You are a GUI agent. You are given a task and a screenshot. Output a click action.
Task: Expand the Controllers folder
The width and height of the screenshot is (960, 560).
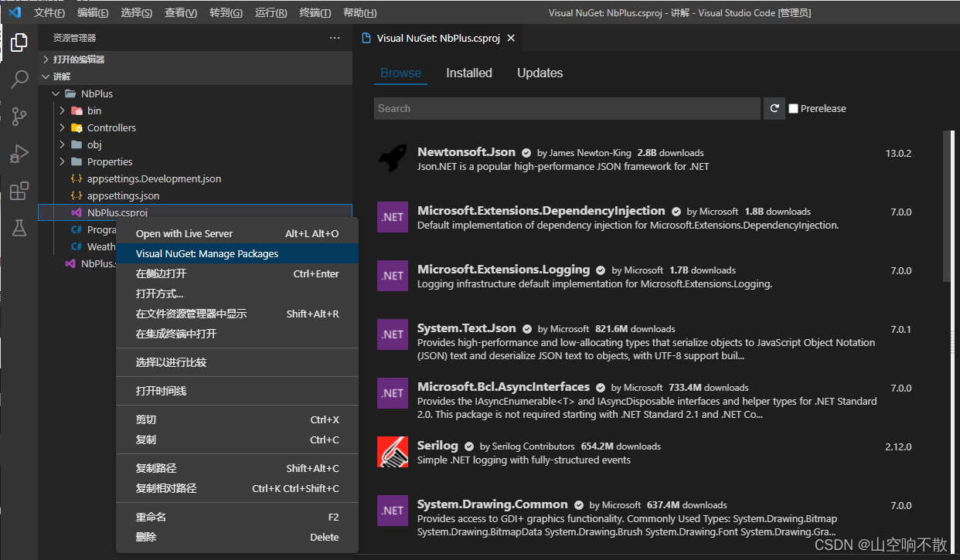click(62, 127)
